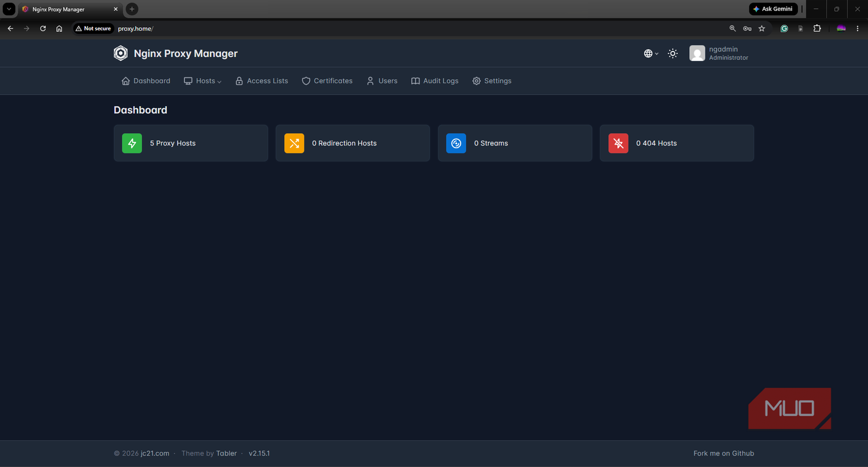Go to the Certificates page
The image size is (868, 467).
coord(327,81)
